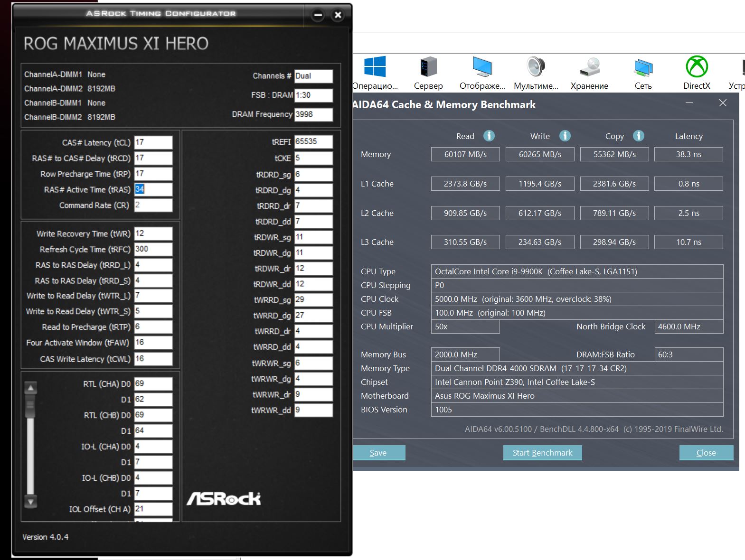Open the Сервер tower icon
This screenshot has height=560, width=745.
[x=428, y=66]
